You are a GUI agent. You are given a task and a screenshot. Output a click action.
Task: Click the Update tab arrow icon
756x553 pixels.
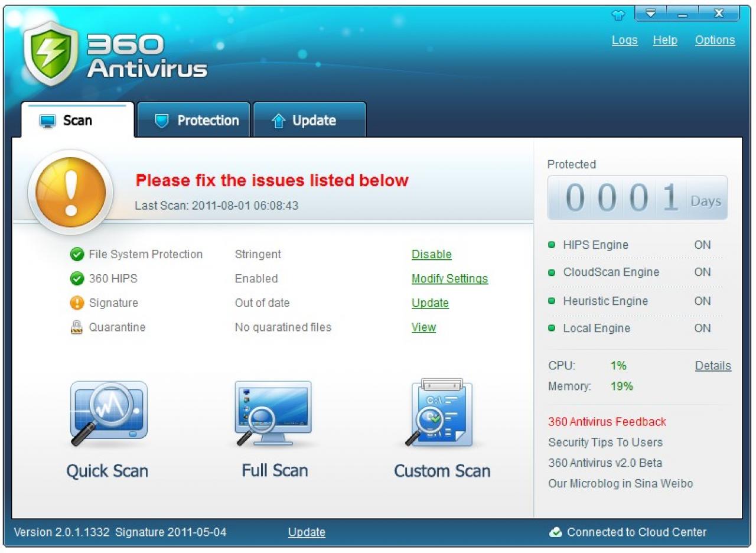pos(278,121)
